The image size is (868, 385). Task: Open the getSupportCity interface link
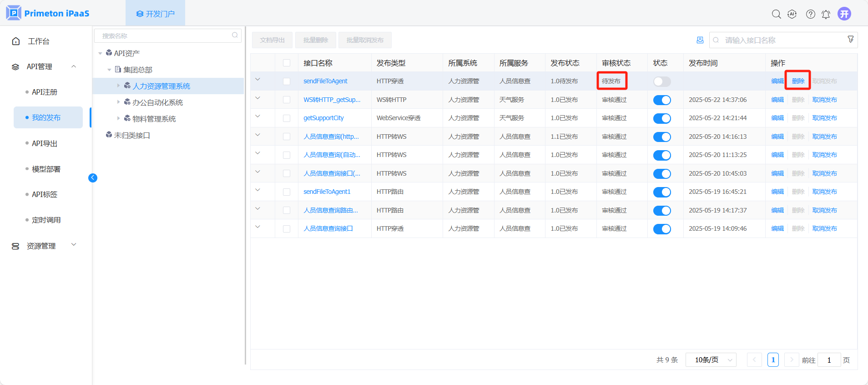coord(323,118)
